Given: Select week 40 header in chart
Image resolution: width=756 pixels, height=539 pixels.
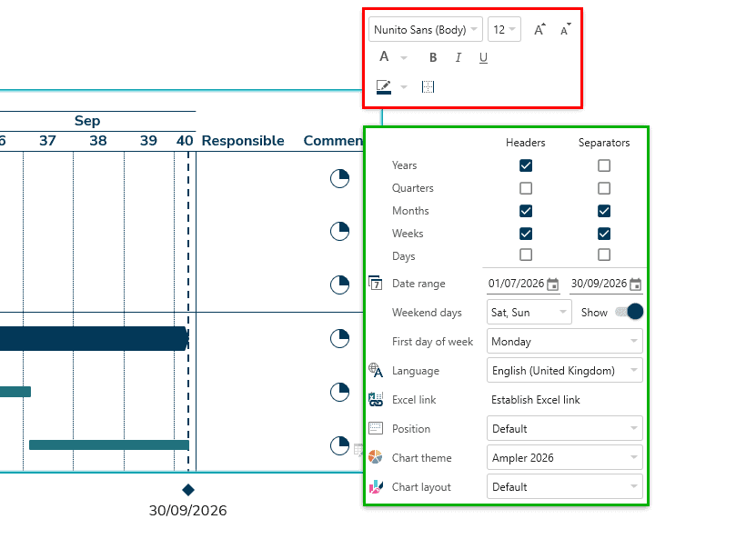Looking at the screenshot, I should click(185, 141).
